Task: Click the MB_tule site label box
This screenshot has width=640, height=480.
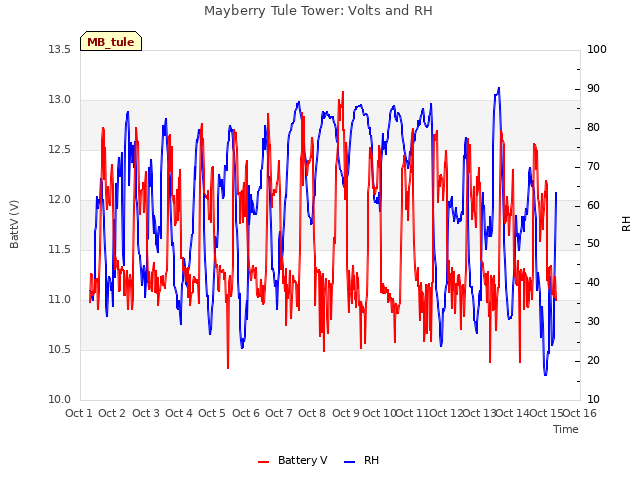Action: click(111, 41)
